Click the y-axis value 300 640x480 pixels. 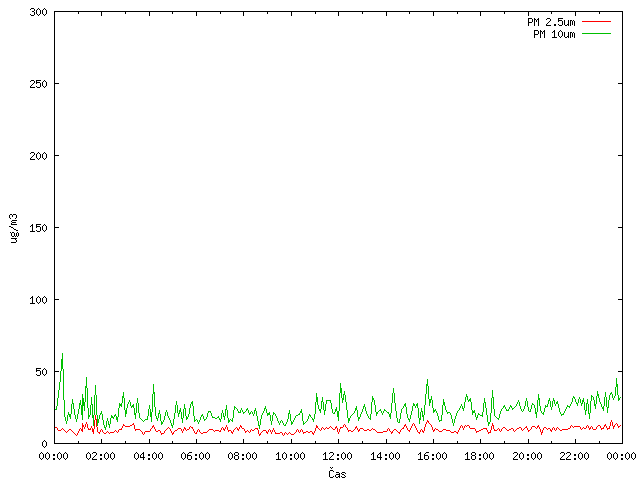[38, 12]
